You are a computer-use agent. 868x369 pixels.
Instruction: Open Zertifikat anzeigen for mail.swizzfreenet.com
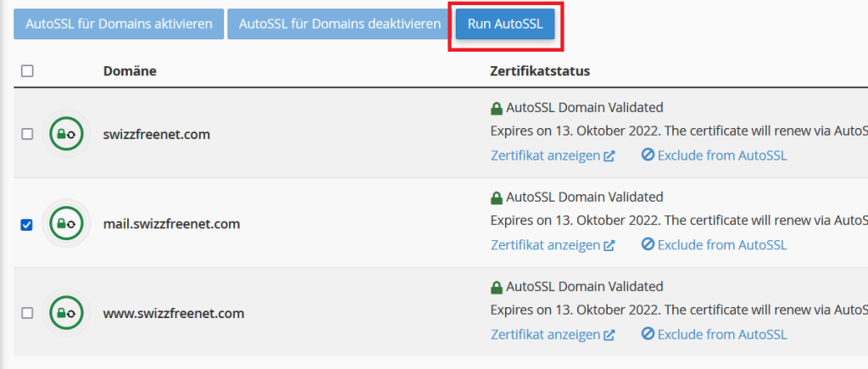tap(553, 245)
